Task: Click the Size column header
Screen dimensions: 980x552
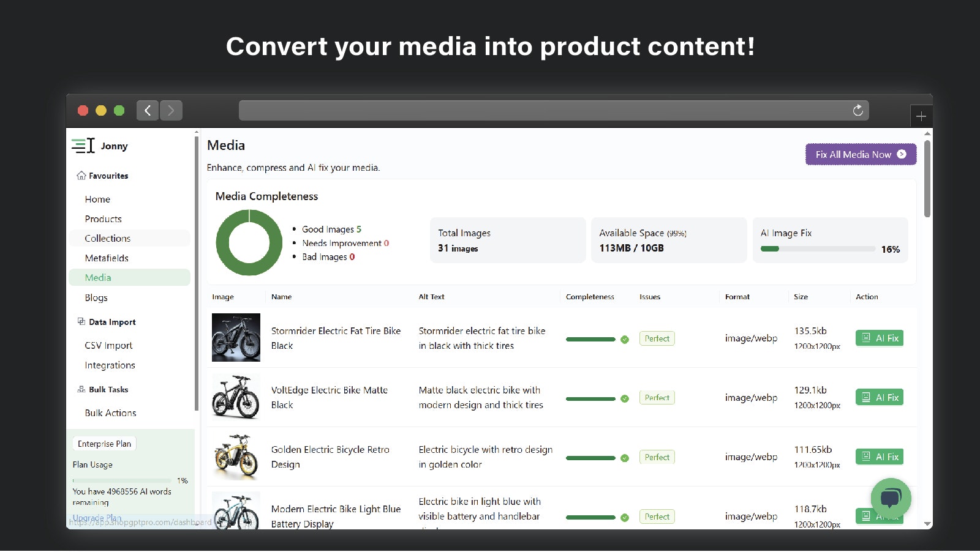Action: pos(801,297)
